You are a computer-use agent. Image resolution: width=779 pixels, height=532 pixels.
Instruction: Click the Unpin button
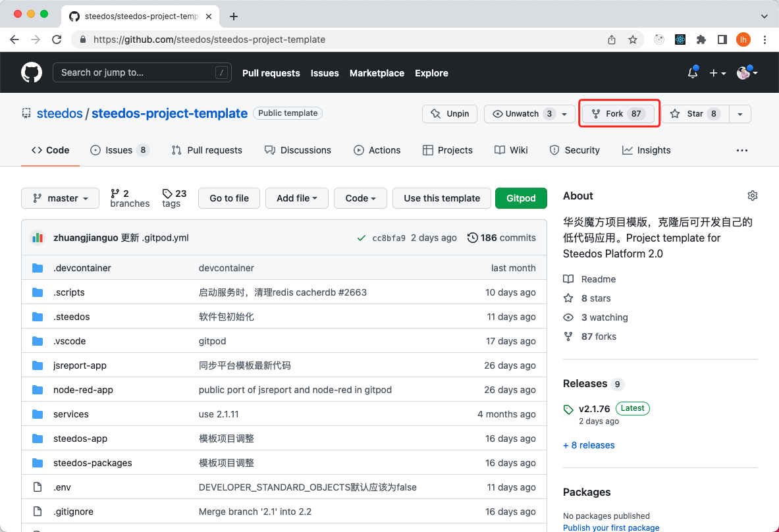450,114
